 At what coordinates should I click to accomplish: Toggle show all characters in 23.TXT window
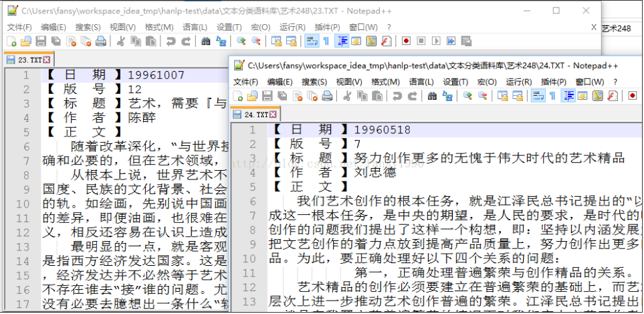point(326,41)
